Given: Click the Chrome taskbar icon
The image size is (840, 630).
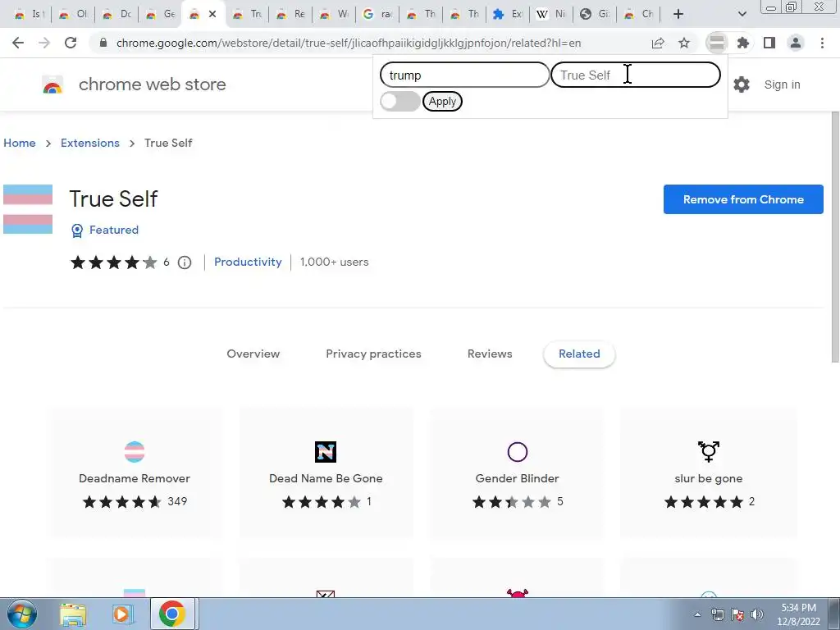Looking at the screenshot, I should tap(172, 614).
